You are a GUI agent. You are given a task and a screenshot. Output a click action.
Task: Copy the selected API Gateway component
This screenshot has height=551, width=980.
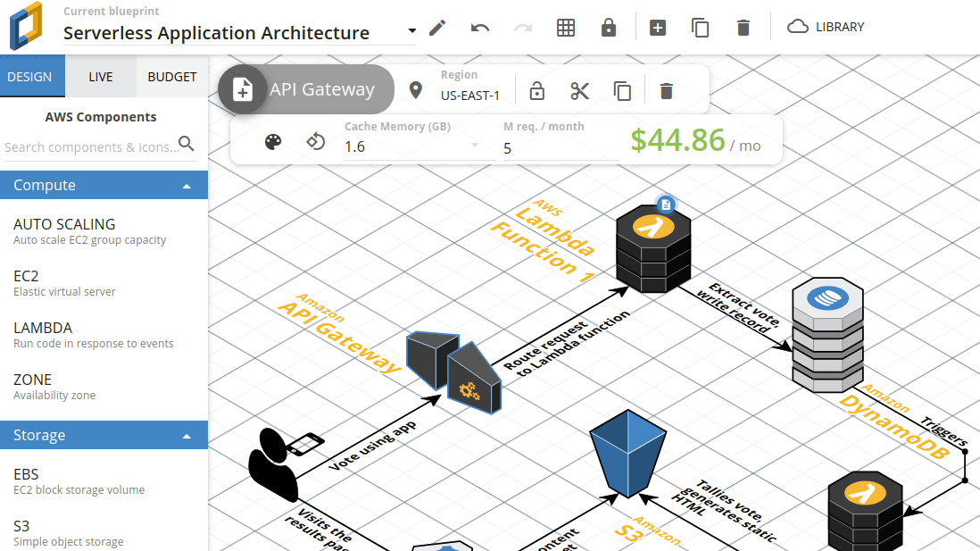point(622,91)
